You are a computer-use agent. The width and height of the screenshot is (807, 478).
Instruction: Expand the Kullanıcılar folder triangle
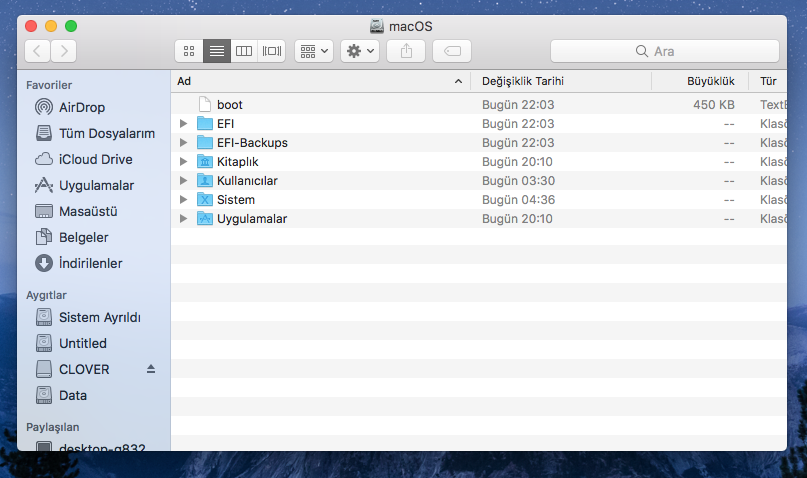[182, 181]
